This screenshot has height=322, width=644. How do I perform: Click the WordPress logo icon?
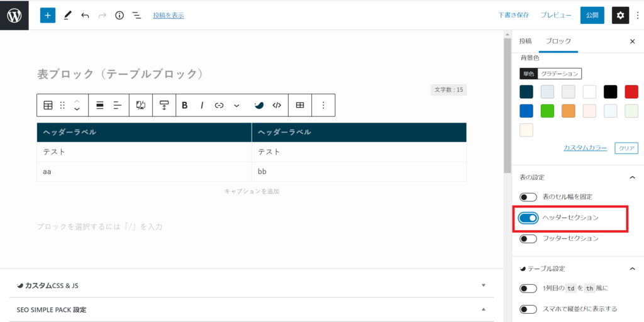coord(14,15)
